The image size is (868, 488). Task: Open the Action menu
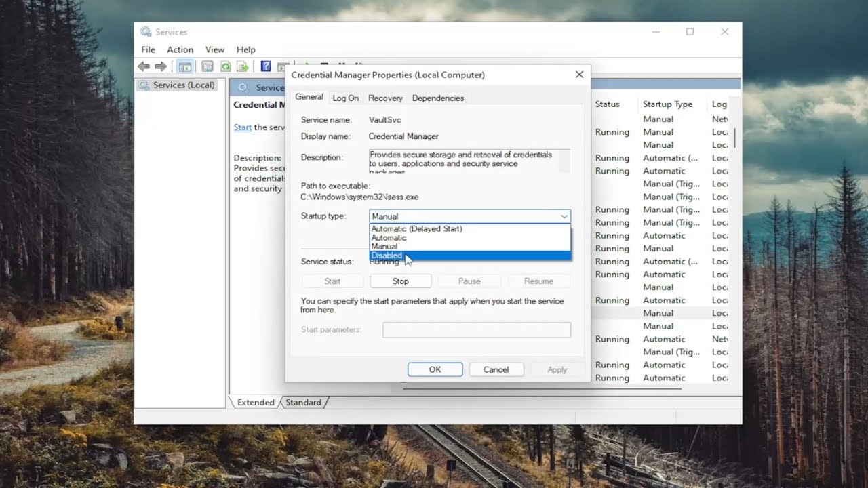(180, 49)
